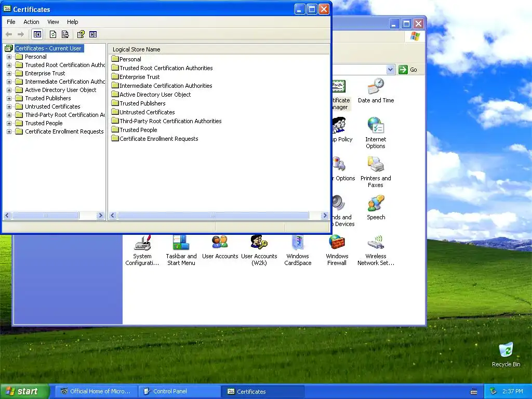Screen dimensions: 532x399
Task: Open the Action menu
Action: (31, 22)
